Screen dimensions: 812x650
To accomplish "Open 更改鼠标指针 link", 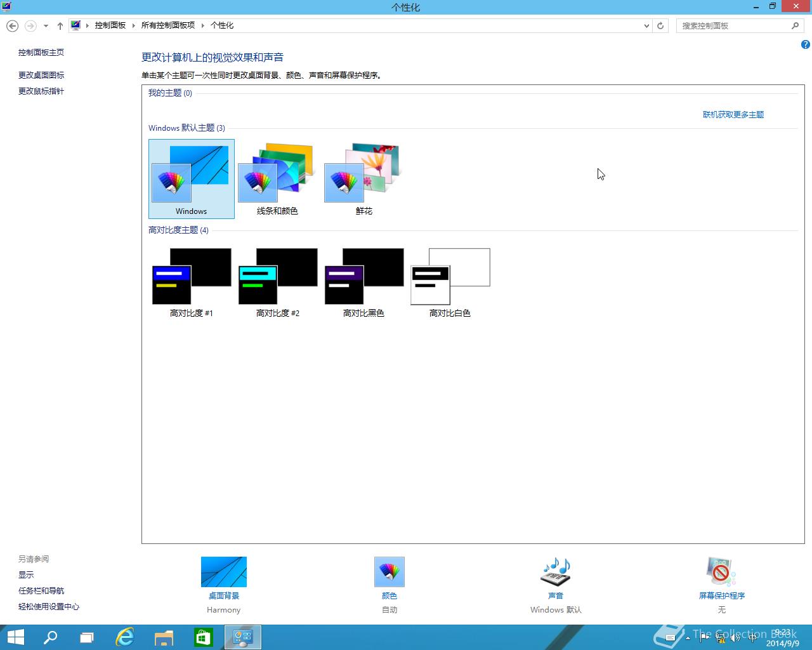I will click(x=41, y=91).
